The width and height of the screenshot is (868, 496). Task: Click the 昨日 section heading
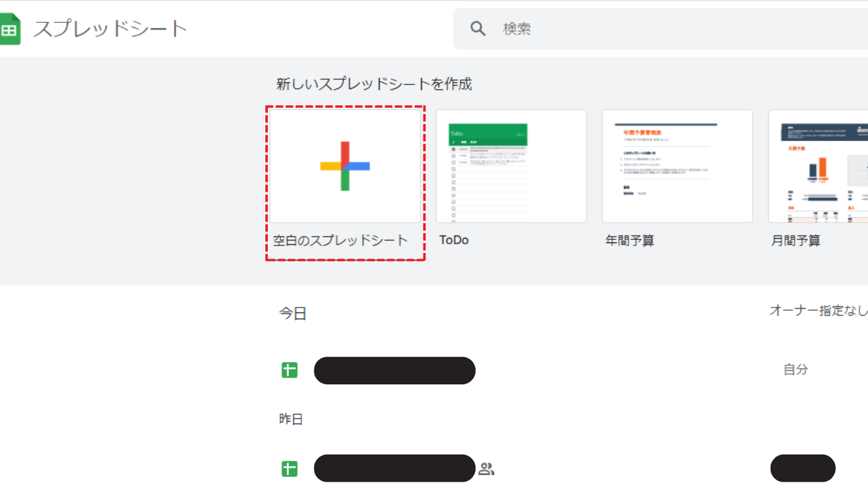pyautogui.click(x=291, y=419)
